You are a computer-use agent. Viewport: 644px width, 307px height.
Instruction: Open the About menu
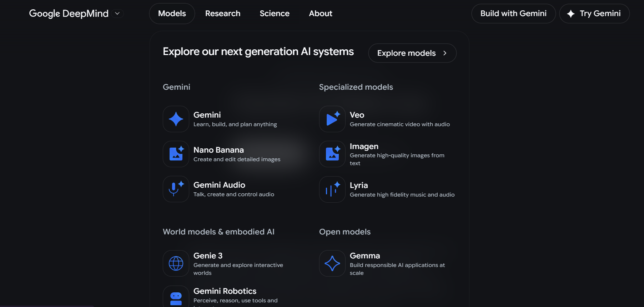point(321,14)
